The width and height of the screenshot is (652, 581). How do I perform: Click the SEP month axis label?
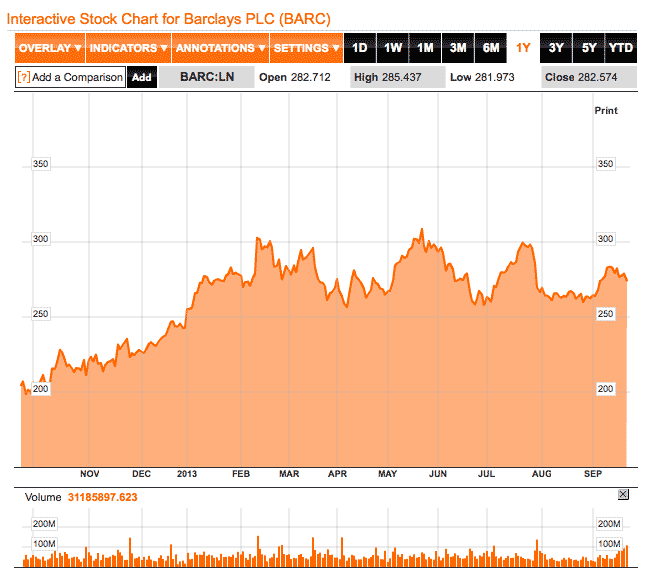coord(593,474)
